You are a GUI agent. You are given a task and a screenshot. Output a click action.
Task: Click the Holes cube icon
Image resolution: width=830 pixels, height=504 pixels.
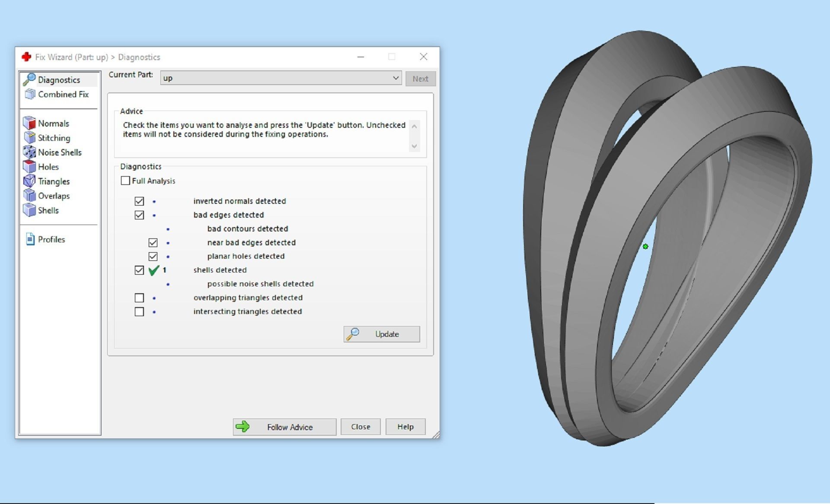[x=29, y=167]
